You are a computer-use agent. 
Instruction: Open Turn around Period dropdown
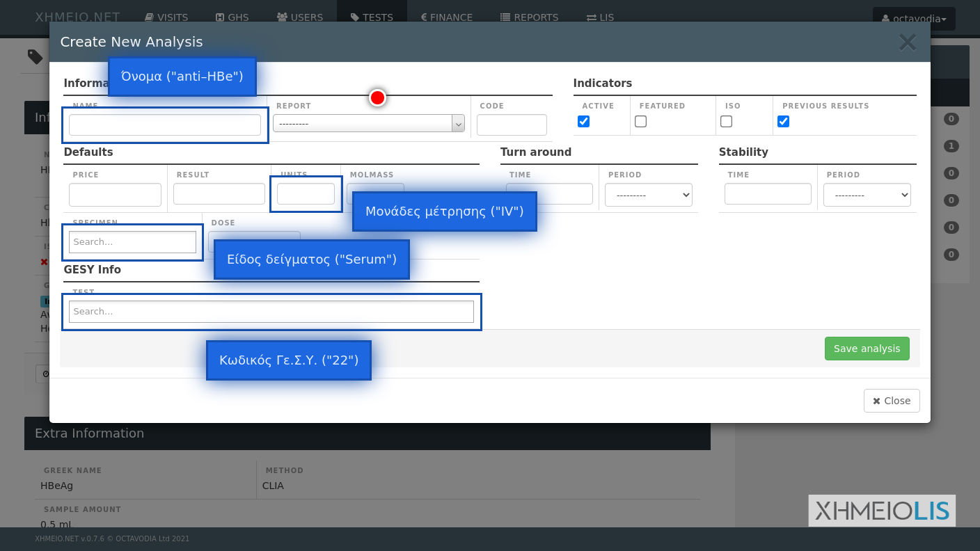(x=648, y=195)
